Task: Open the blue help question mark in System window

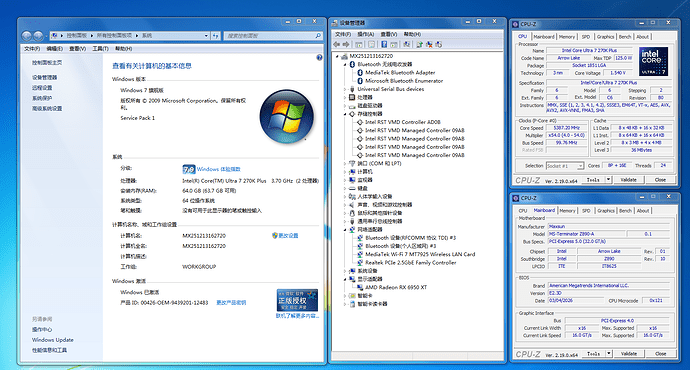Action: [319, 57]
